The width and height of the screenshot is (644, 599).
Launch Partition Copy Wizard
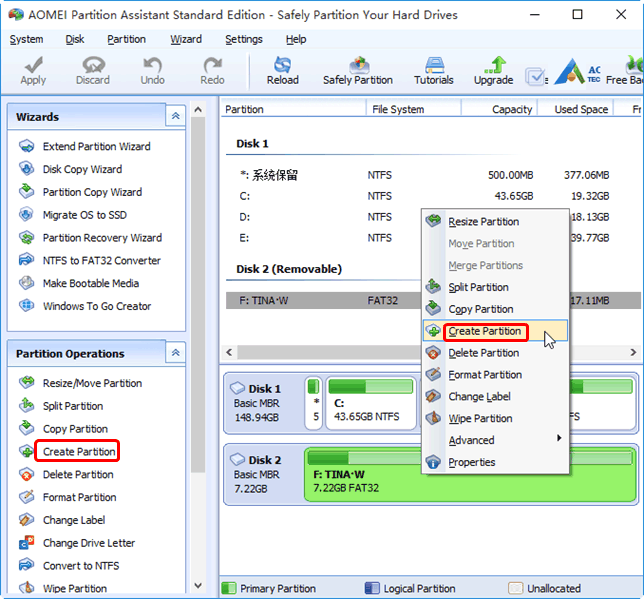(x=80, y=192)
